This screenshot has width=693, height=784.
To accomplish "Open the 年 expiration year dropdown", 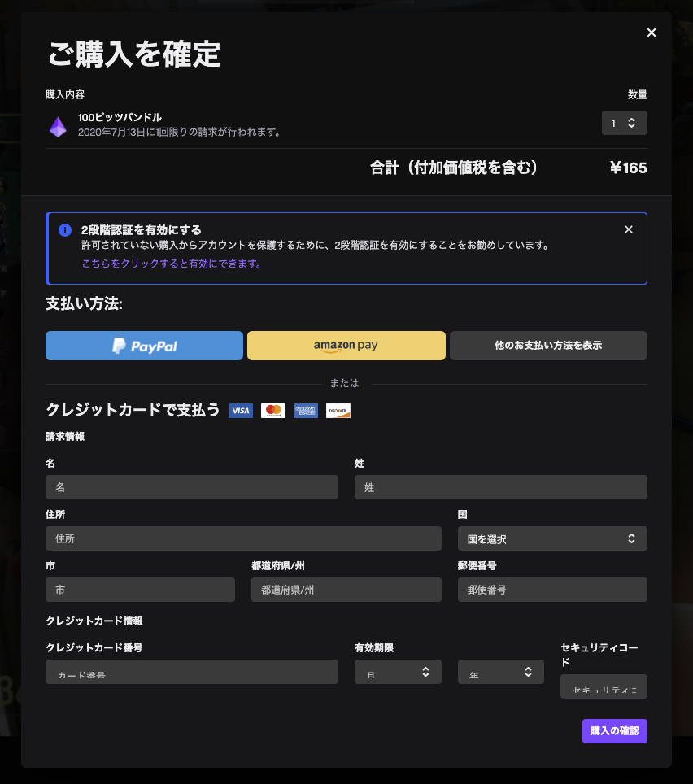I will (x=500, y=672).
